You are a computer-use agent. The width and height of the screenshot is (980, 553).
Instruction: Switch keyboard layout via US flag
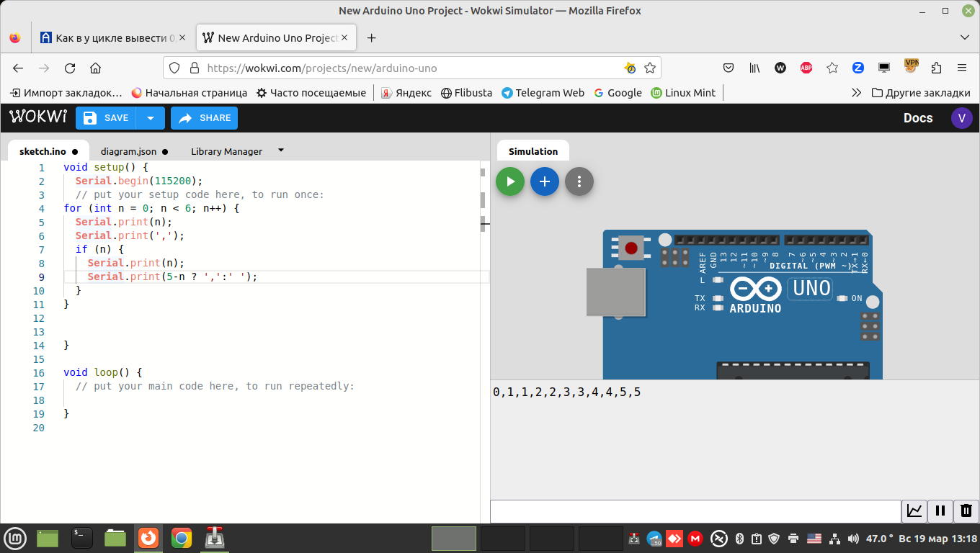point(814,538)
